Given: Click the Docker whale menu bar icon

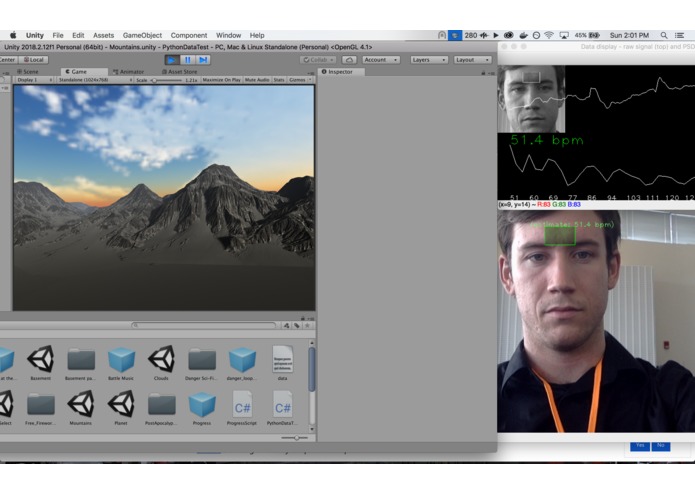Looking at the screenshot, I should pyautogui.click(x=523, y=35).
